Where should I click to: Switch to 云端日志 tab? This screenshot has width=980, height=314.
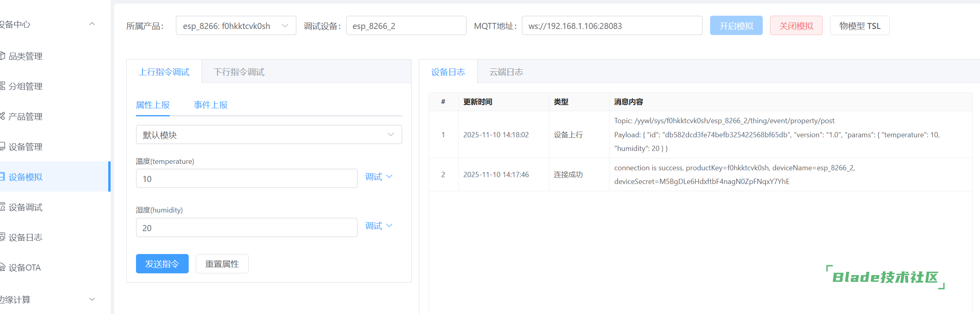[x=506, y=72]
